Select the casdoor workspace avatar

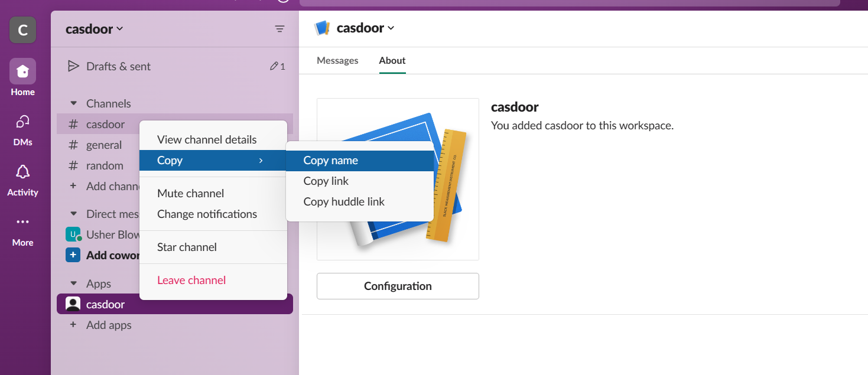[x=22, y=30]
